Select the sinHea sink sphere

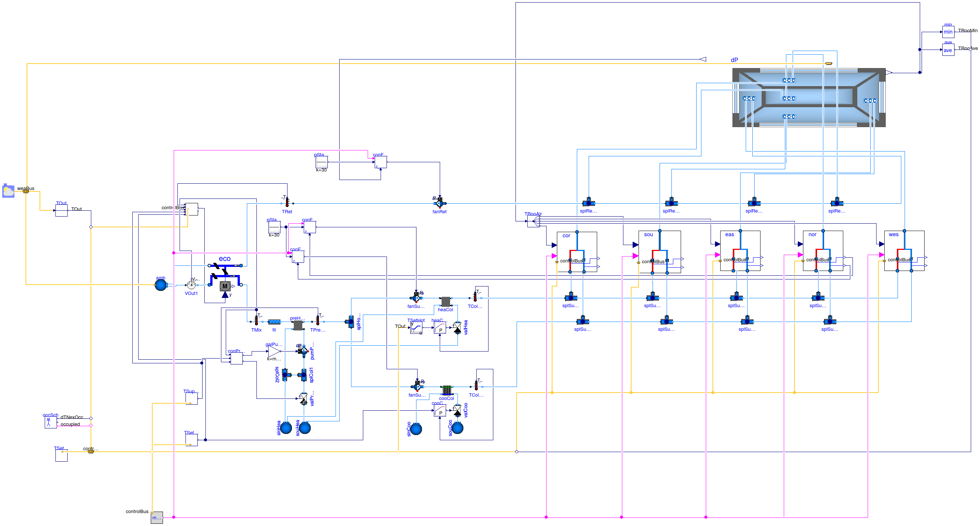[x=286, y=428]
